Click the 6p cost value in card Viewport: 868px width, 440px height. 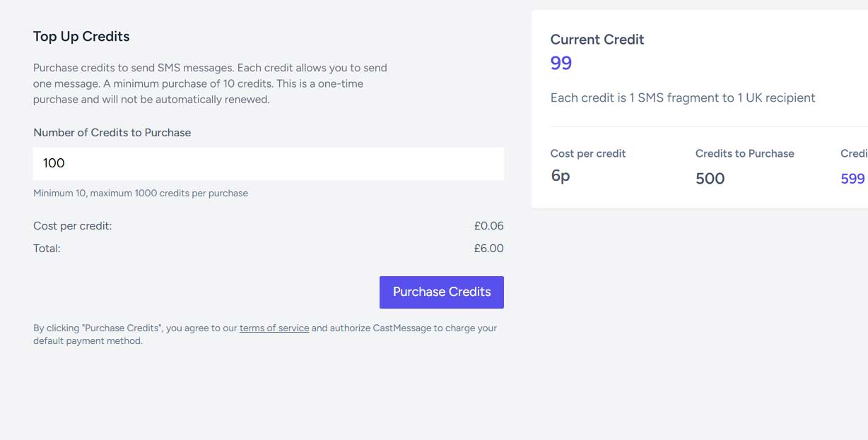click(x=561, y=177)
